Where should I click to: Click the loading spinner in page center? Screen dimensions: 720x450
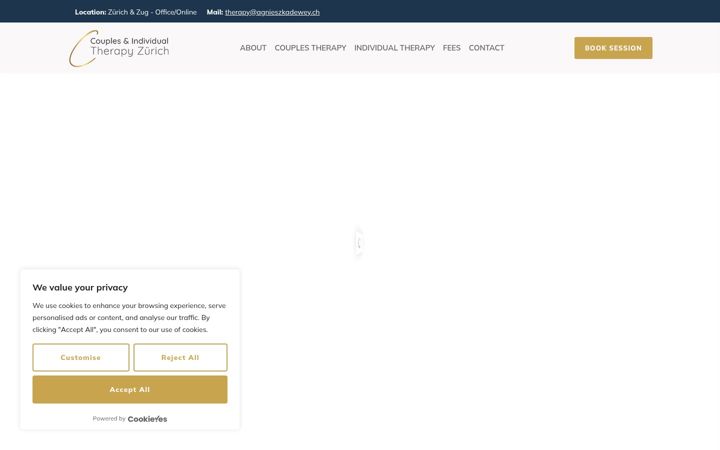click(x=359, y=242)
